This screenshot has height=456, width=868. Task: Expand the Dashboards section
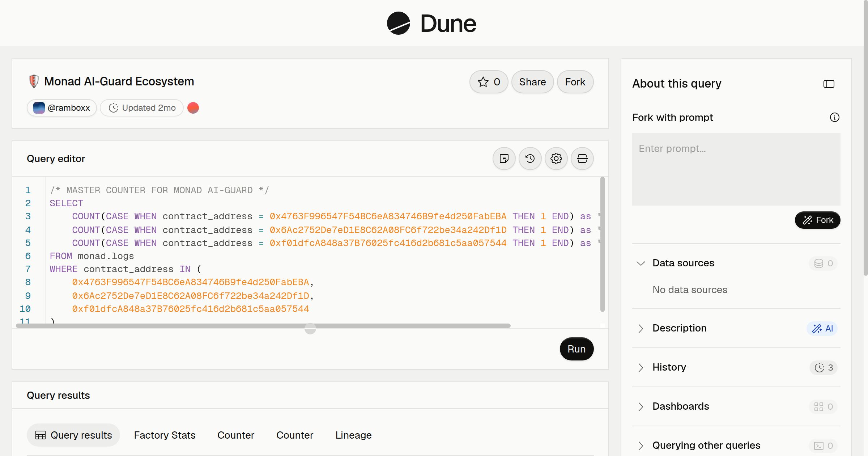[641, 406]
